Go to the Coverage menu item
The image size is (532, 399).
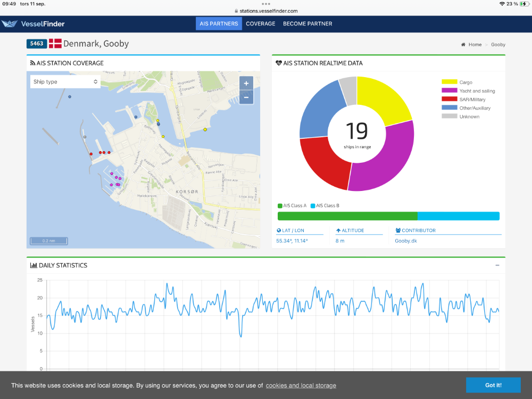[261, 23]
